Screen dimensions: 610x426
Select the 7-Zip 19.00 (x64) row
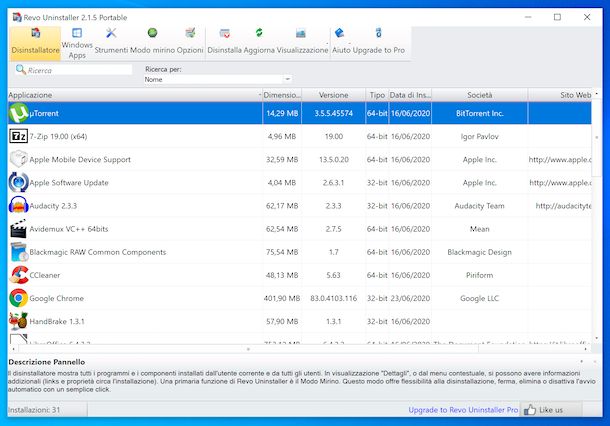click(300, 136)
